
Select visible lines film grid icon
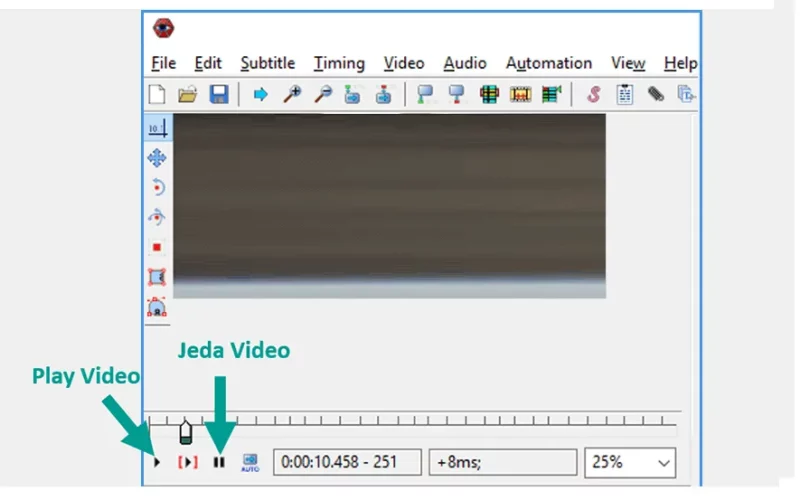489,94
